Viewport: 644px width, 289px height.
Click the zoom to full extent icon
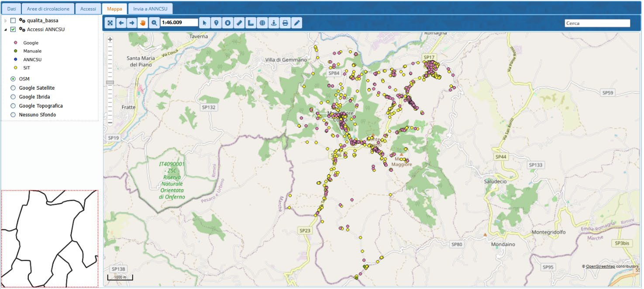pyautogui.click(x=110, y=23)
